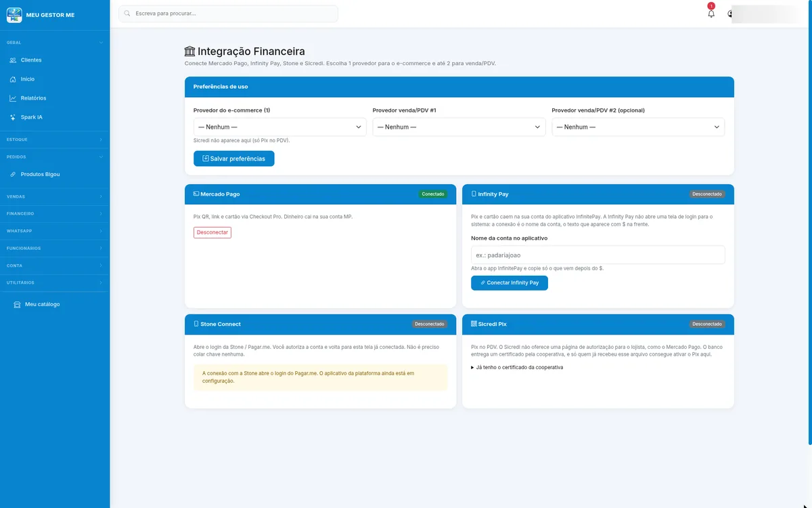Open the Provedor do e-commerce dropdown
Screen dimensions: 812x508
(280, 127)
